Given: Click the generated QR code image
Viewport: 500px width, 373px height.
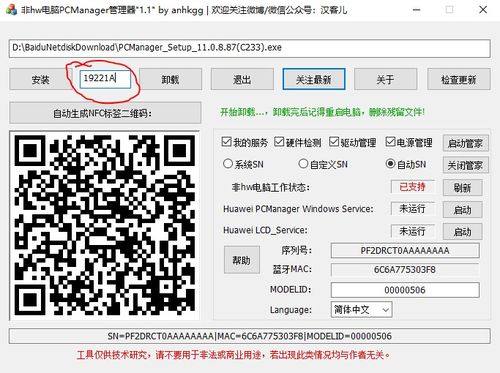Looking at the screenshot, I should [x=105, y=225].
